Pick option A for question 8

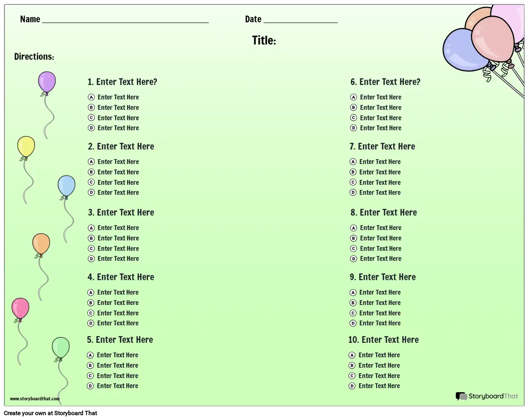pos(354,228)
